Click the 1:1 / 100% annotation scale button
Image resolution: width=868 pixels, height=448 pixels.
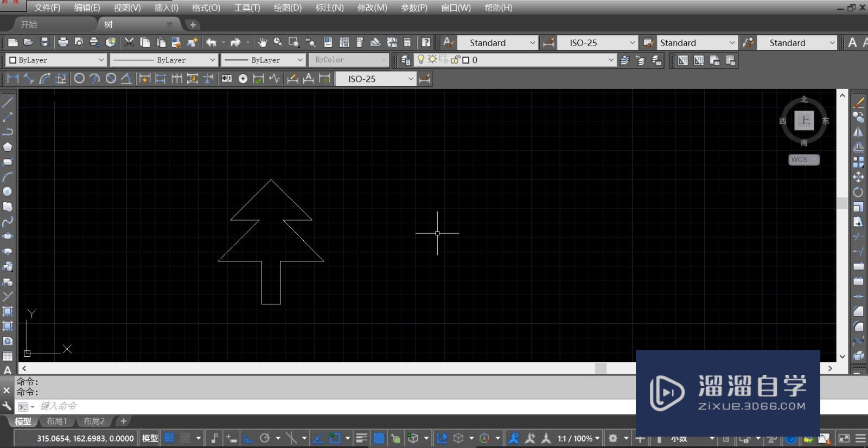click(578, 438)
